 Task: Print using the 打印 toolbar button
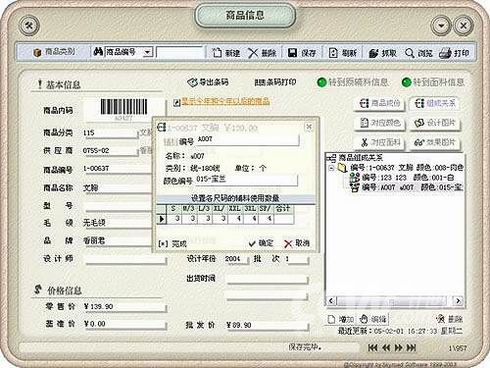[454, 53]
